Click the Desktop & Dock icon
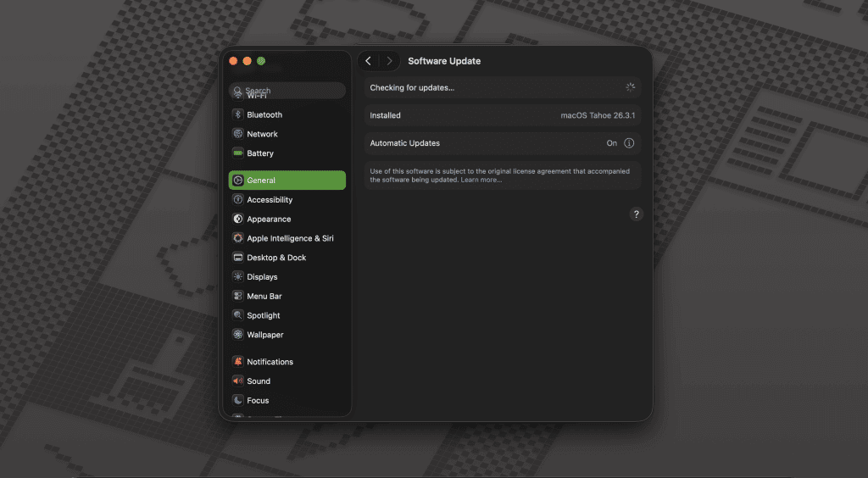868x478 pixels. click(x=238, y=258)
